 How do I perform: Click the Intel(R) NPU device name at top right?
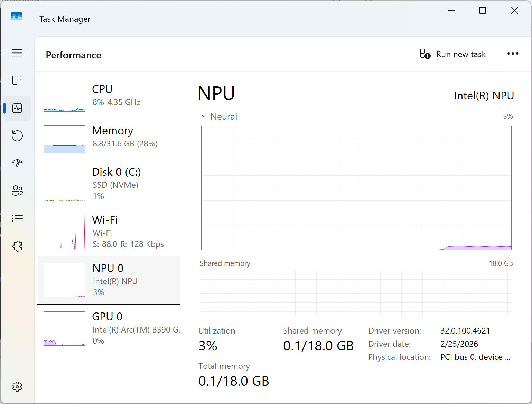click(x=484, y=96)
